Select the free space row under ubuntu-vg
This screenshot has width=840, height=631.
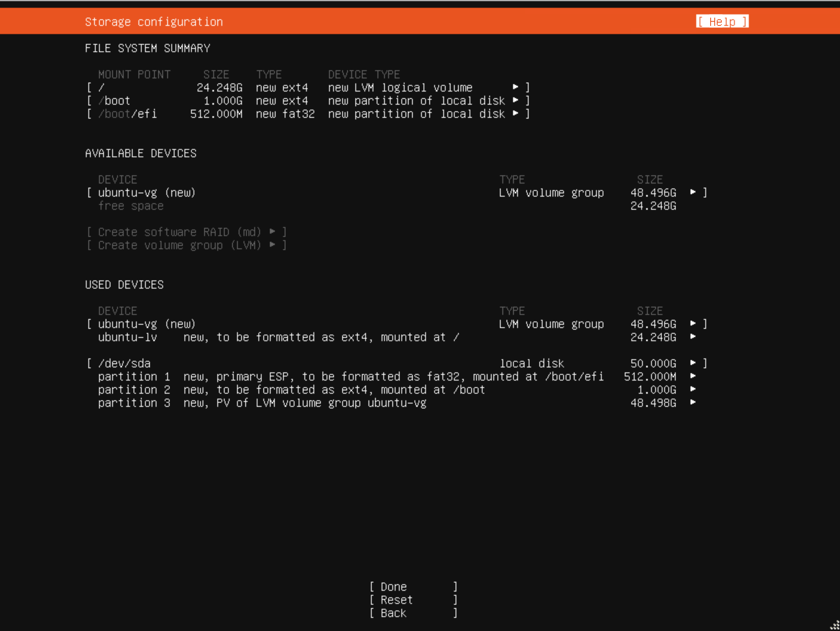pos(131,206)
